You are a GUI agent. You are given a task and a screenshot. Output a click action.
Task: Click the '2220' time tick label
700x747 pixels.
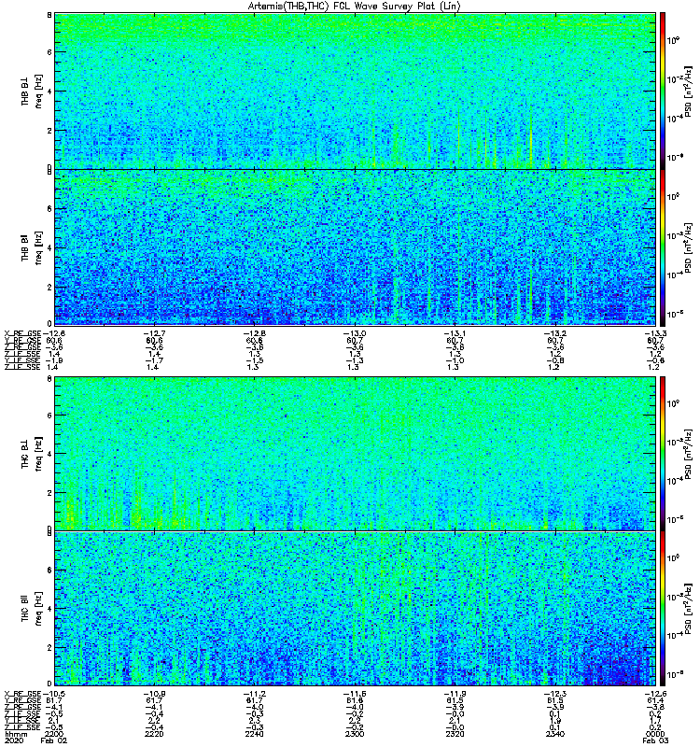[154, 734]
